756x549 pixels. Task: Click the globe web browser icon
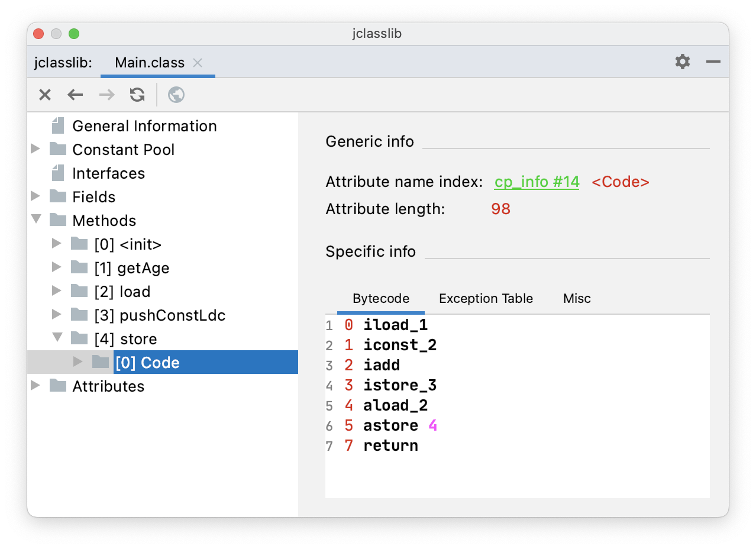(176, 95)
